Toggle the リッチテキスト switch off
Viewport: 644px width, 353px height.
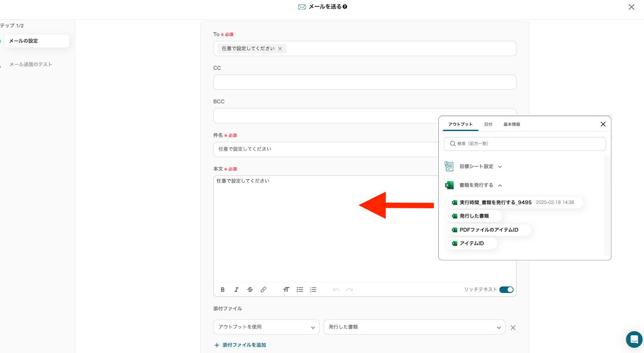click(506, 290)
